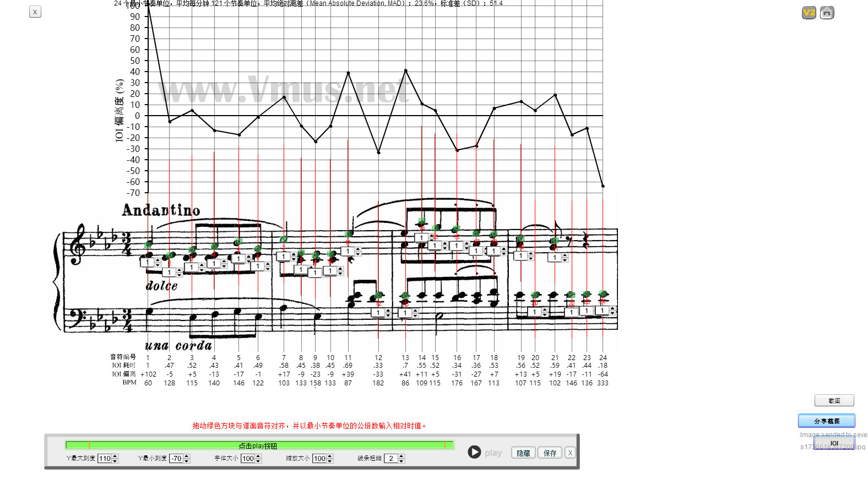868x479 pixels.
Task: Select green marker for note 7
Action: pyautogui.click(x=283, y=239)
